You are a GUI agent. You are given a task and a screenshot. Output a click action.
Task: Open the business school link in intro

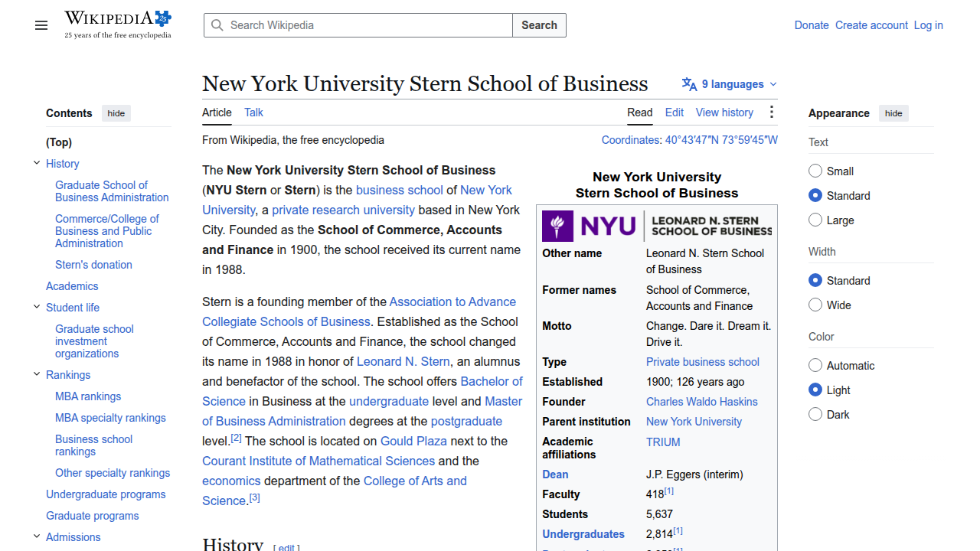pyautogui.click(x=400, y=190)
